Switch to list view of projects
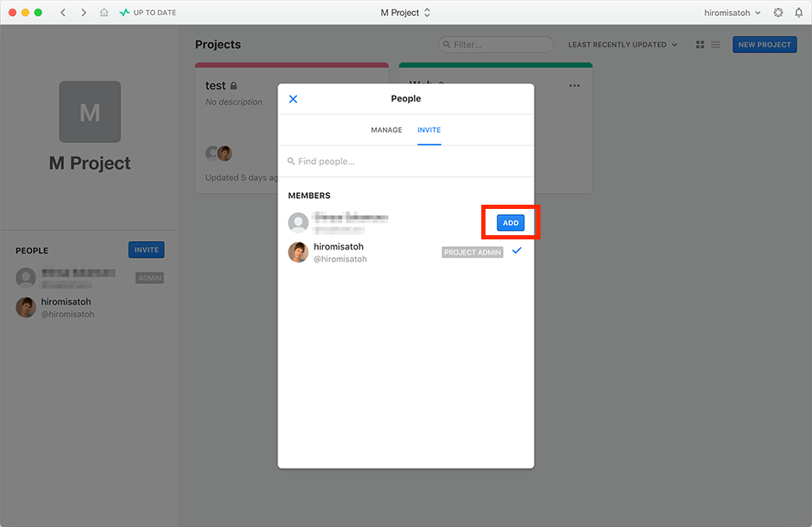 pos(716,45)
